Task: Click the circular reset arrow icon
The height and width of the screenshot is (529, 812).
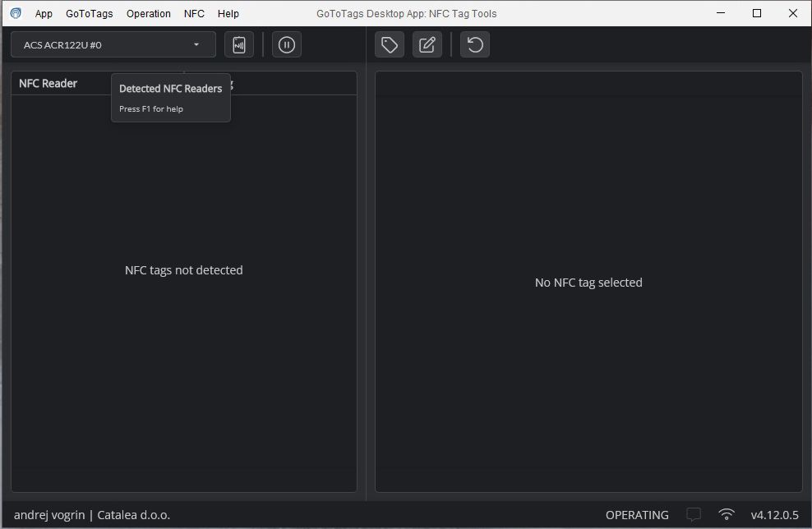Action: [475, 44]
